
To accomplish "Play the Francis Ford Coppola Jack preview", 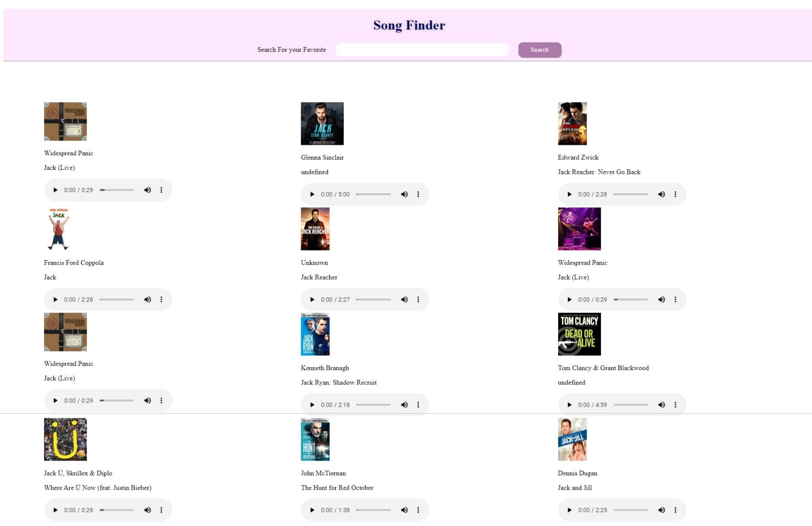I will point(55,300).
